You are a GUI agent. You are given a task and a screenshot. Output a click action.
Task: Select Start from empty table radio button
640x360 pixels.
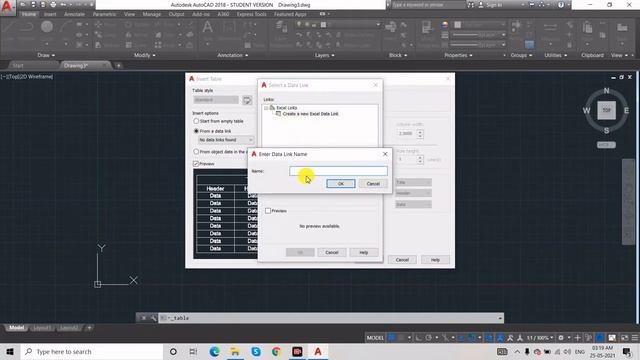(196, 121)
